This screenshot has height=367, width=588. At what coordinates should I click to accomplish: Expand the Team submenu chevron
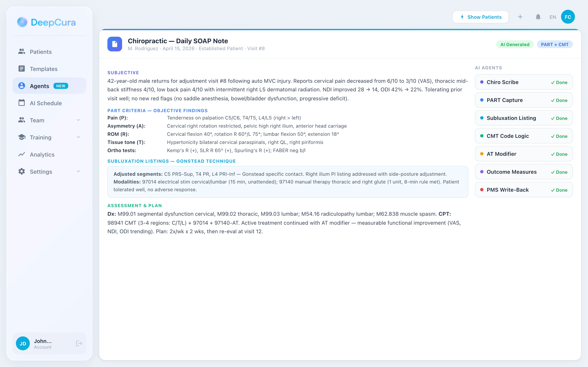(78, 120)
